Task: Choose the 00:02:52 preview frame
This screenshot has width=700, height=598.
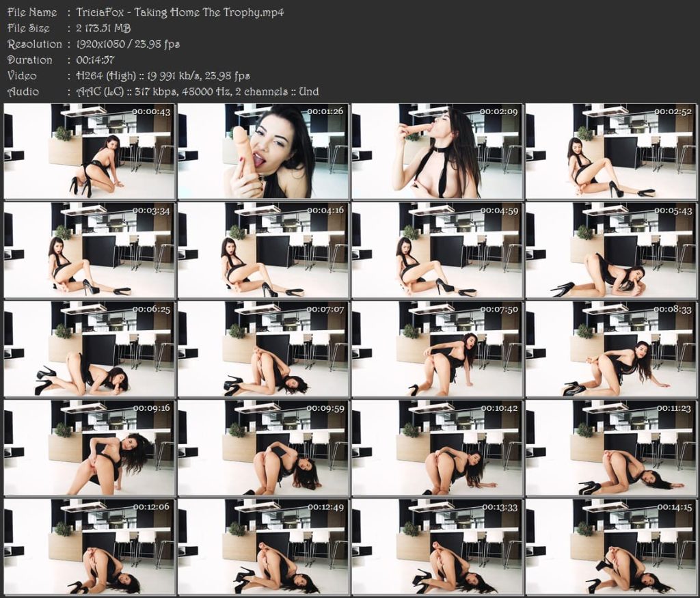Action: [x=610, y=151]
